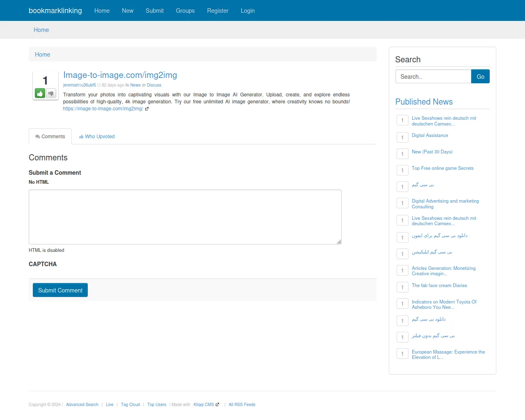Open Top Users in the footer
Viewport: 525px width, 420px height.
click(157, 405)
